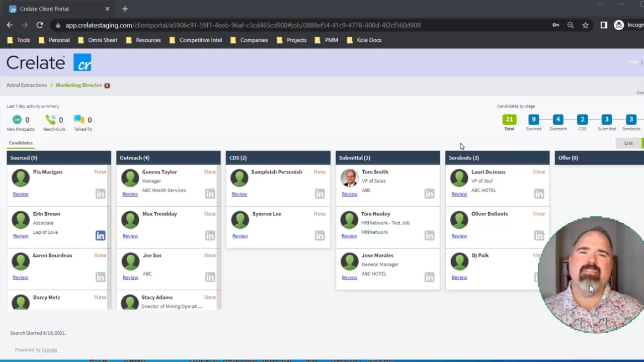Open the Tools bookmarks folder
The height and width of the screenshot is (362, 644).
pos(19,40)
